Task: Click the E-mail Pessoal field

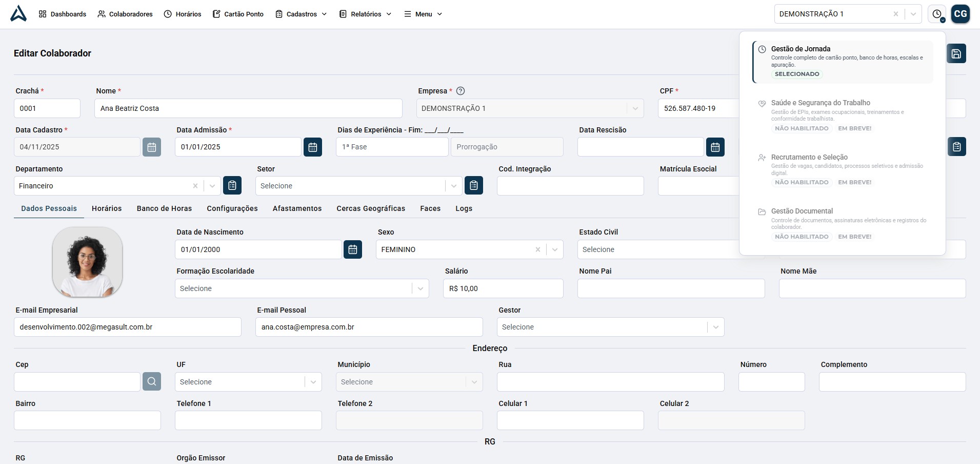Action: click(369, 327)
